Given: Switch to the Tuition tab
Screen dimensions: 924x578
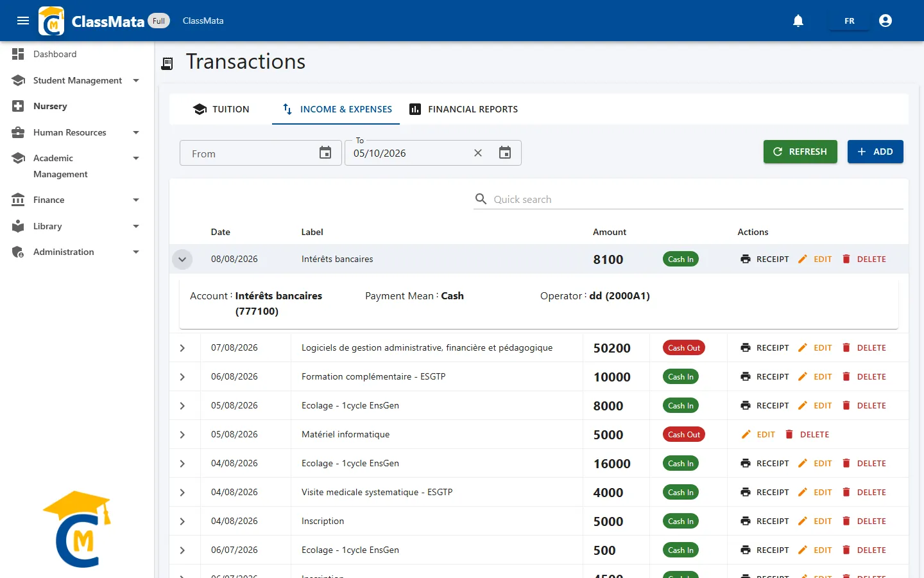Looking at the screenshot, I should point(221,109).
